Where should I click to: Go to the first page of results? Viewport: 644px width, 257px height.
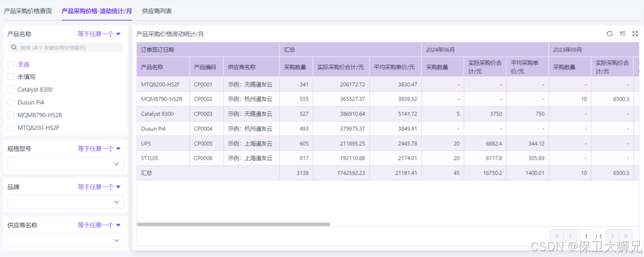[557, 237]
